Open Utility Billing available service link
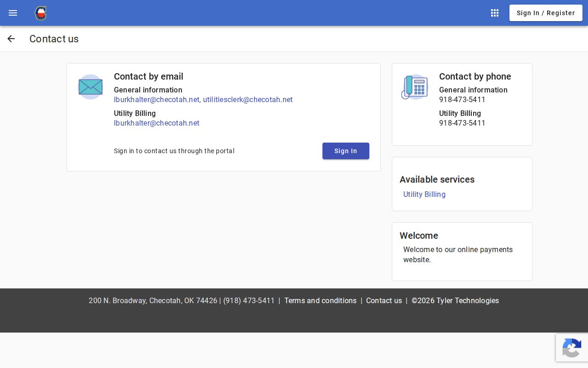This screenshot has height=368, width=588. pos(424,194)
